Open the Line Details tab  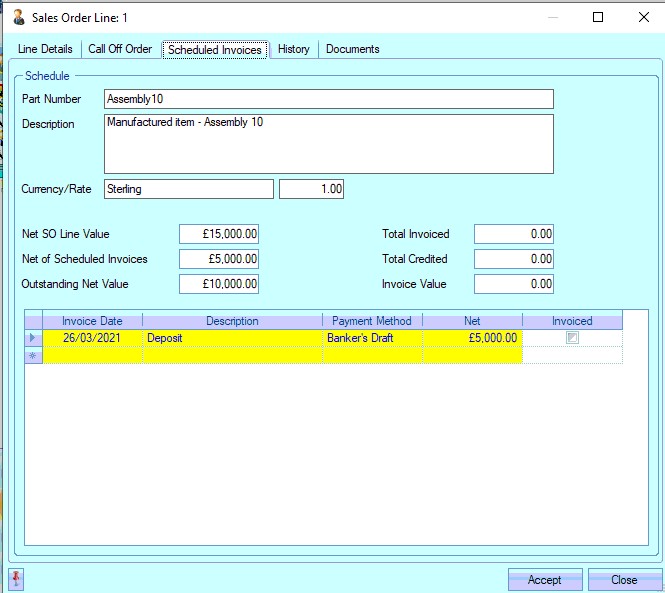click(x=45, y=49)
